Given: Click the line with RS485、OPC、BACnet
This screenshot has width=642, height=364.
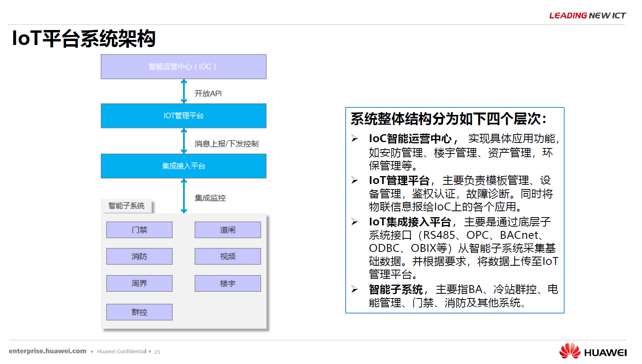Looking at the screenshot, I should [456, 235].
